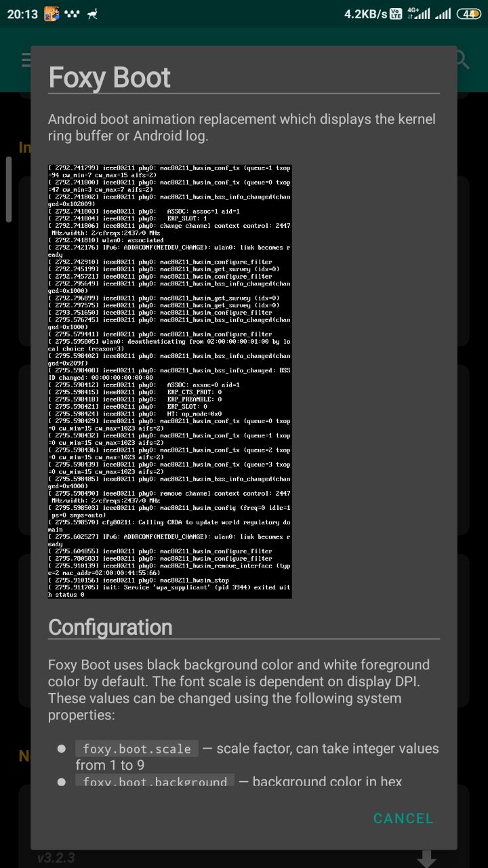Tap the battery indicator showing 44
Image resolution: width=488 pixels, height=868 pixels.
468,14
